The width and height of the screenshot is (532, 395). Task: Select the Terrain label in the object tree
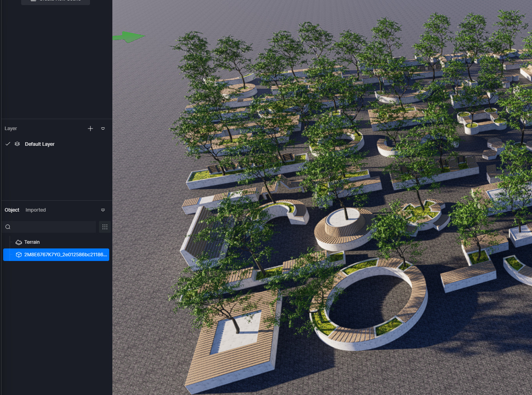coord(32,242)
